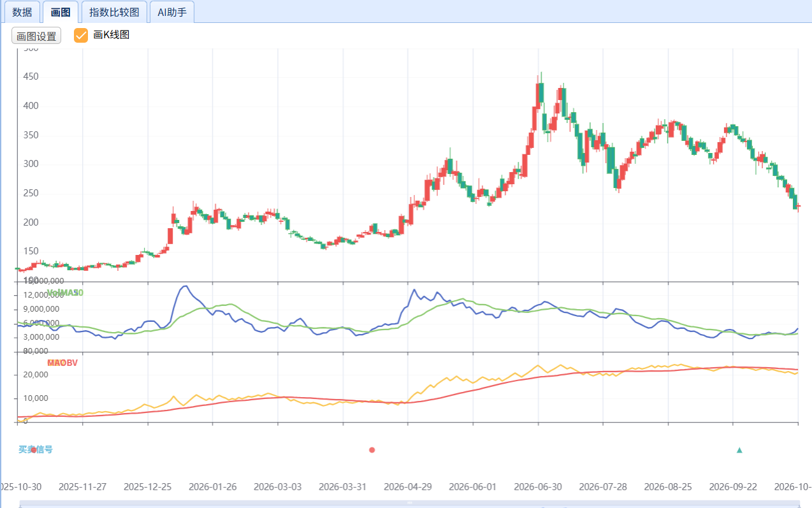812x508 pixels.
Task: Click the green triangle buy signal marker
Action: click(x=739, y=450)
